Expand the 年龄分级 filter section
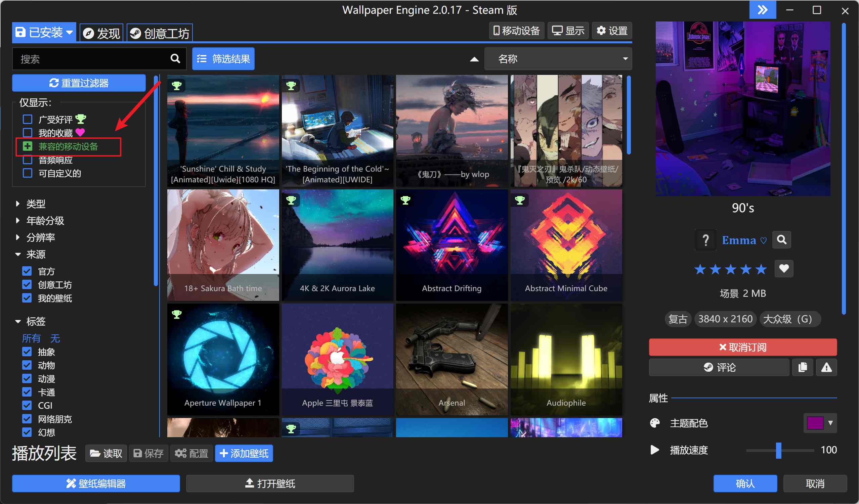The width and height of the screenshot is (859, 504). [x=40, y=221]
